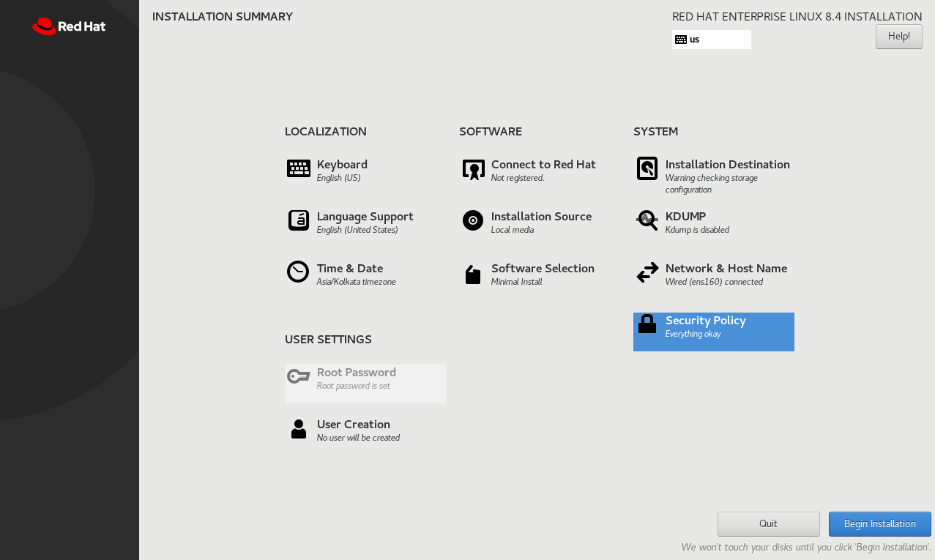Click the Security Policy lock icon
Image resolution: width=935 pixels, height=560 pixels.
coord(647,324)
